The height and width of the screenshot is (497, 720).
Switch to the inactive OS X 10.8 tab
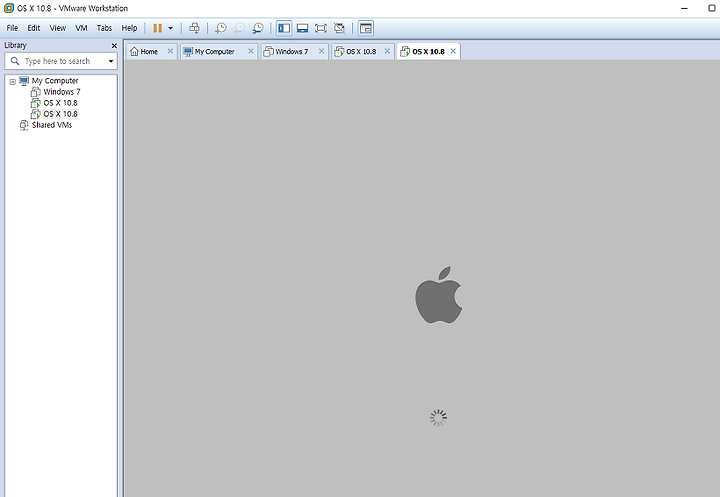point(361,51)
